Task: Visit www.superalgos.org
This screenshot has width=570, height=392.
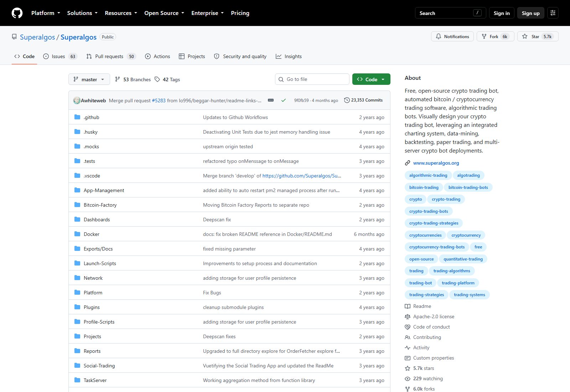Action: click(436, 163)
